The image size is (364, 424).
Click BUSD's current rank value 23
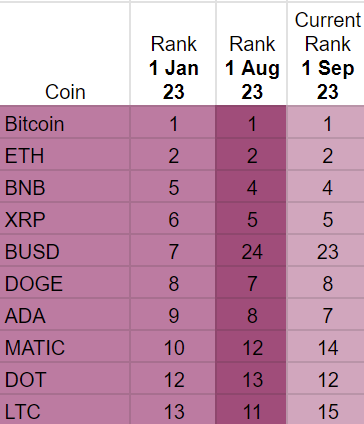(326, 250)
